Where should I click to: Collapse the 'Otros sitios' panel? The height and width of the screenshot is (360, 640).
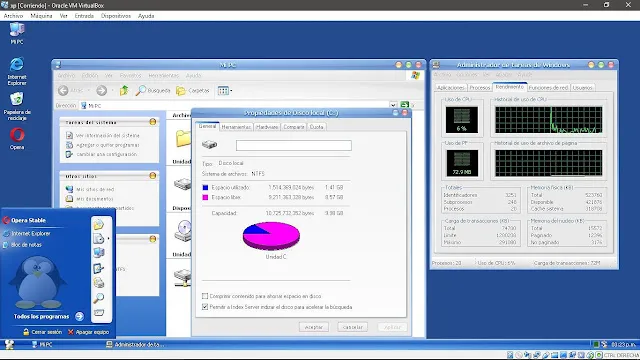153,176
